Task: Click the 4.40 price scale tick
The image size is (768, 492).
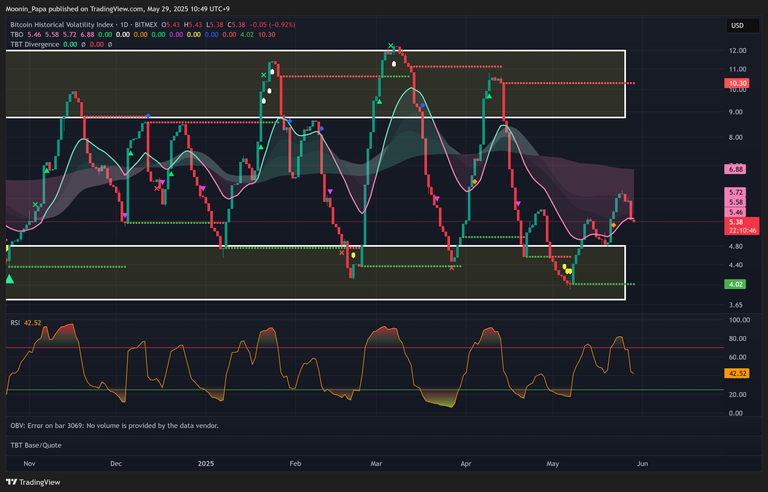Action: point(736,265)
